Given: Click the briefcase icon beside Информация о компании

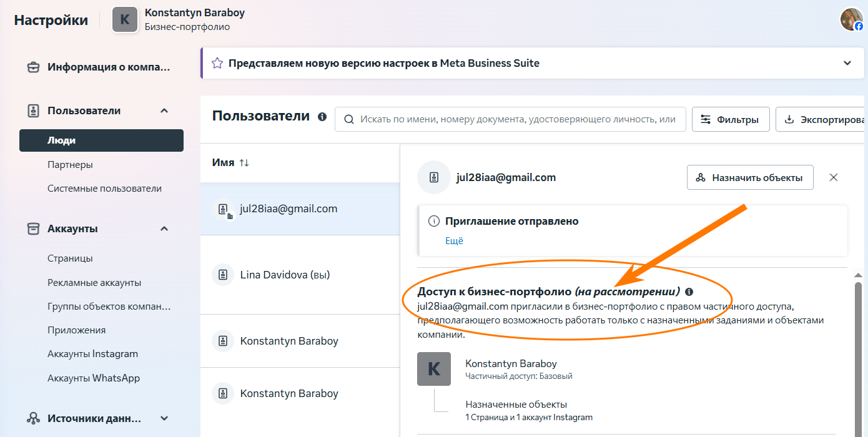Looking at the screenshot, I should coord(34,67).
